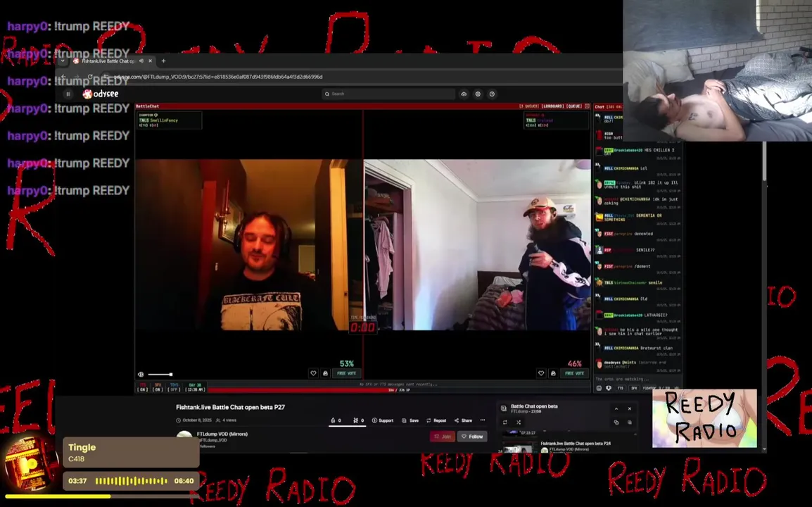Click the heart icon under 46%
The width and height of the screenshot is (812, 507).
541,373
